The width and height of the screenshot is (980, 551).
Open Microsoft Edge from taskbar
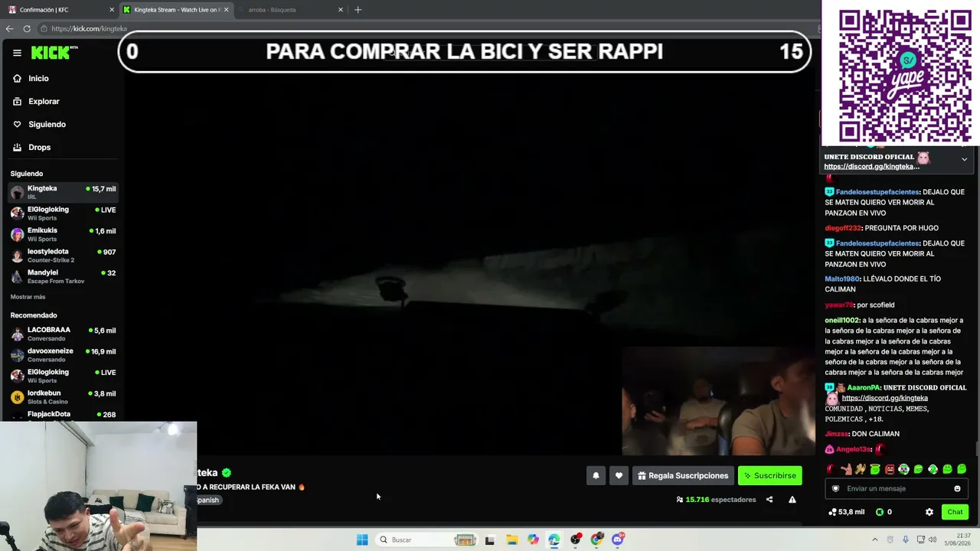tap(554, 540)
